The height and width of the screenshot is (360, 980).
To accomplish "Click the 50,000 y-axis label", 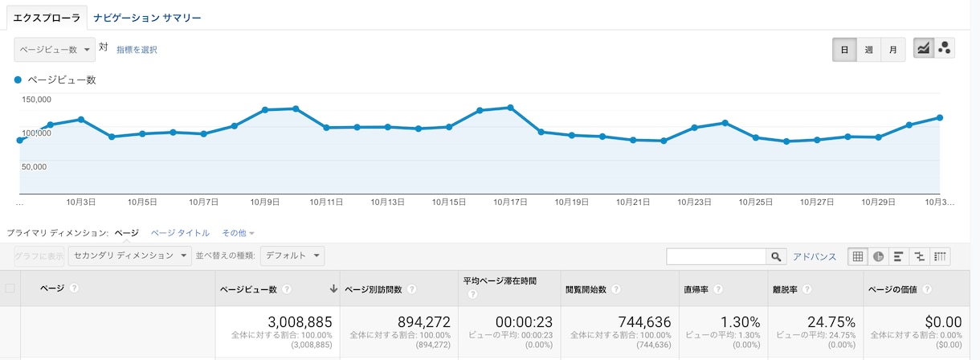I will [x=34, y=167].
